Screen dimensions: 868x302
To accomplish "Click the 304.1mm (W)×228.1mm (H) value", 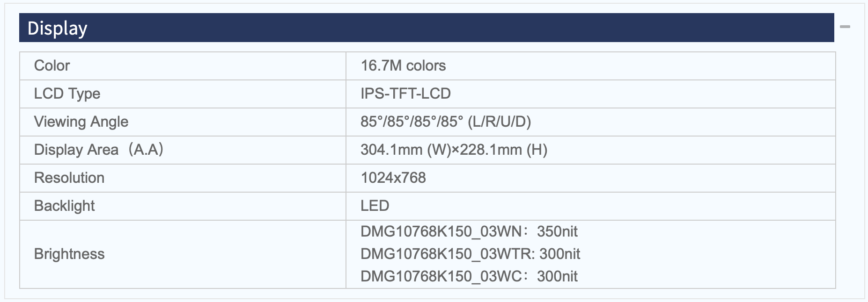I will [x=454, y=150].
